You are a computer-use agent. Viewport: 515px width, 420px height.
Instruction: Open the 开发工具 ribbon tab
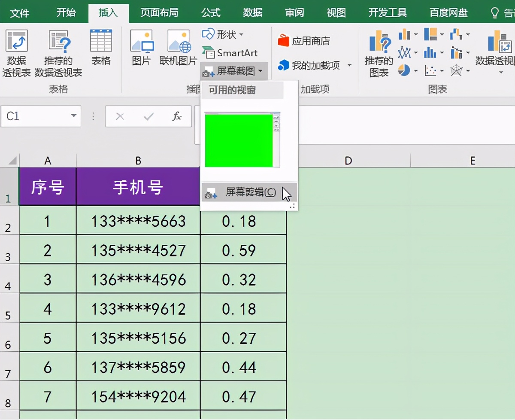tap(387, 13)
